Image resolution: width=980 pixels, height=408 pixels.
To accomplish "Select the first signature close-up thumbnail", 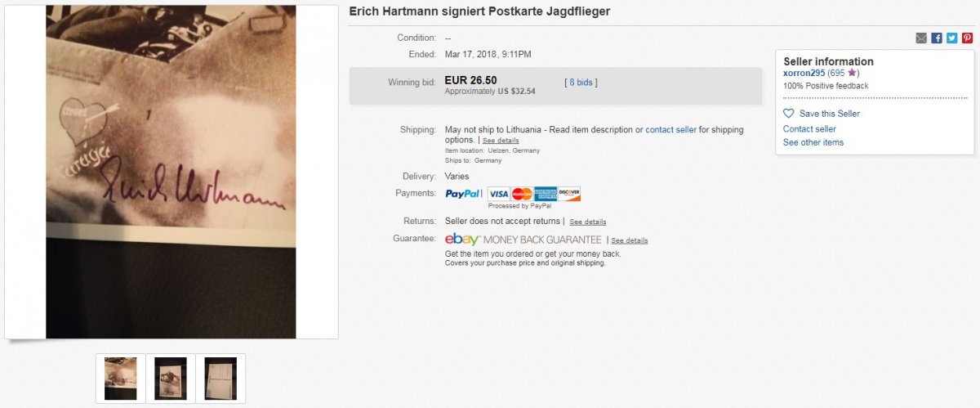I will [121, 379].
